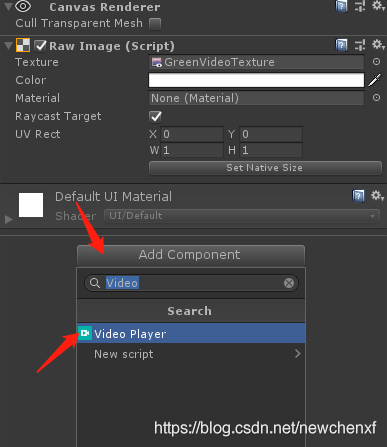Open Material object picker circle

tap(376, 98)
